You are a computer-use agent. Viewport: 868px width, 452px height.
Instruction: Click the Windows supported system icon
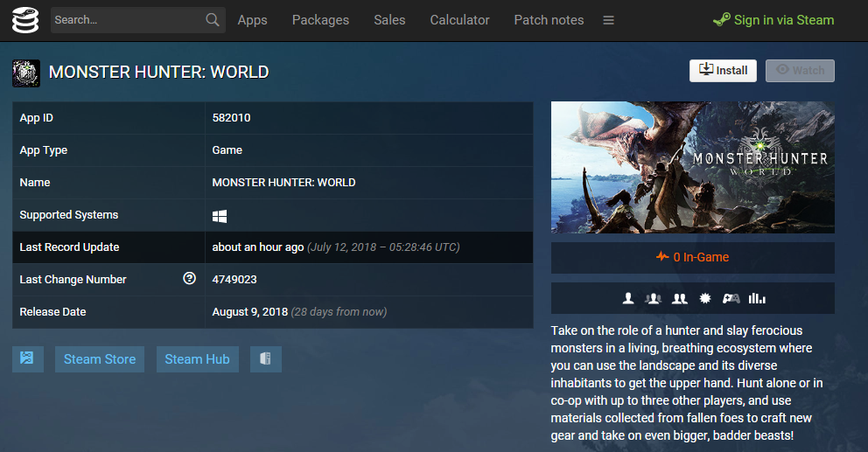(220, 216)
